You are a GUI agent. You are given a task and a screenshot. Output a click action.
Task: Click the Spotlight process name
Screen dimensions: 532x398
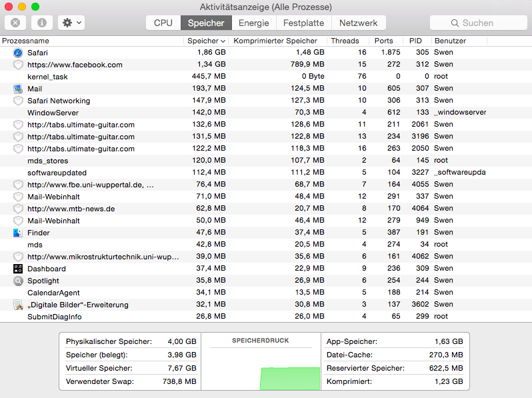coord(43,281)
